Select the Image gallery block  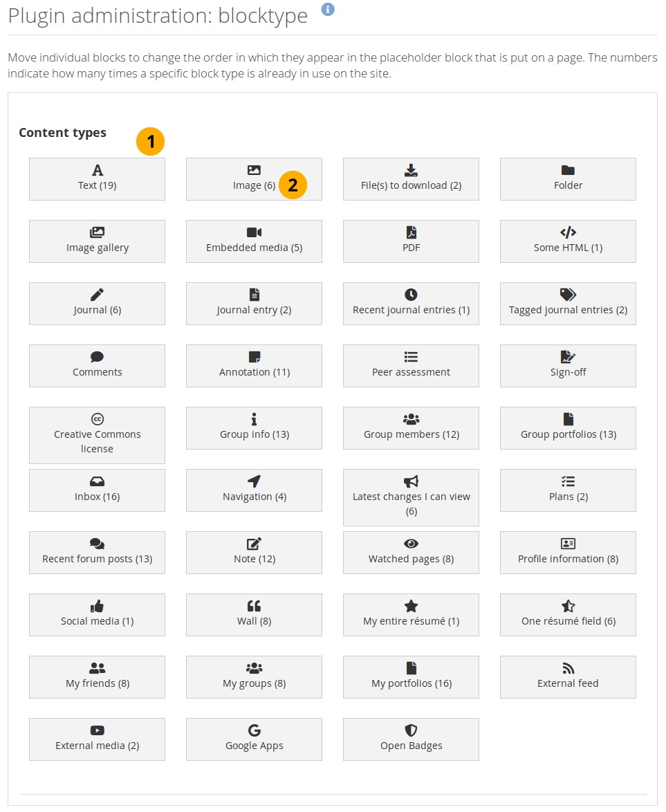coord(98,241)
